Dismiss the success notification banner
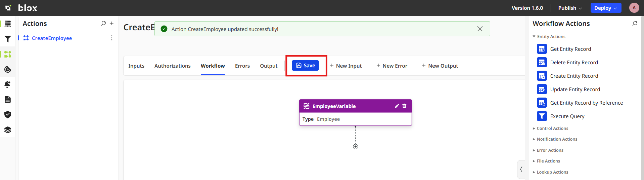Image resolution: width=644 pixels, height=180 pixels. 480,29
